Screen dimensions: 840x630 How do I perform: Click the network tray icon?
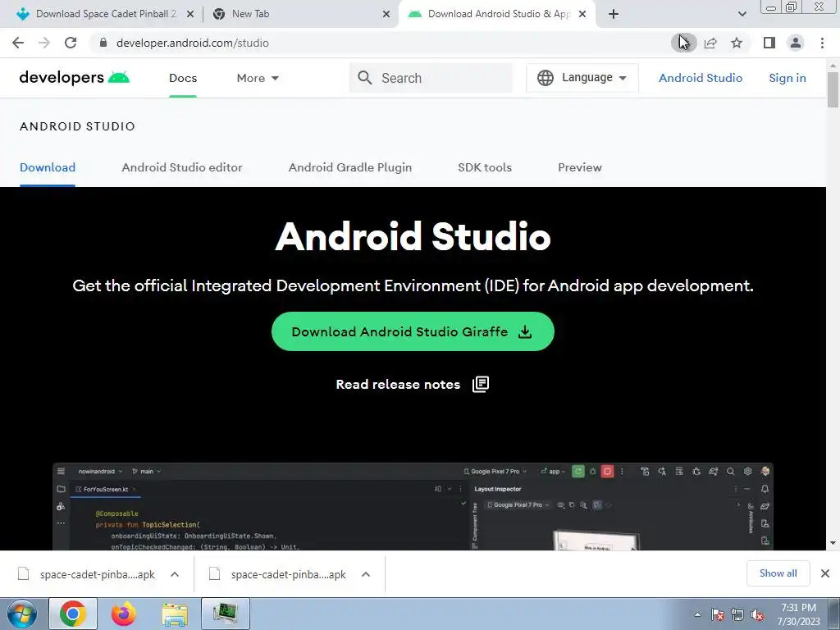click(x=737, y=615)
